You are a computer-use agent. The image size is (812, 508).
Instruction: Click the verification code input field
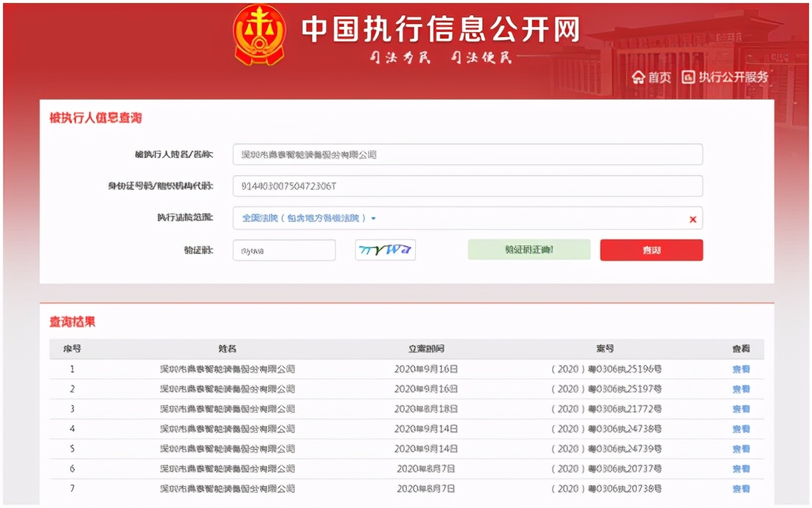click(284, 250)
